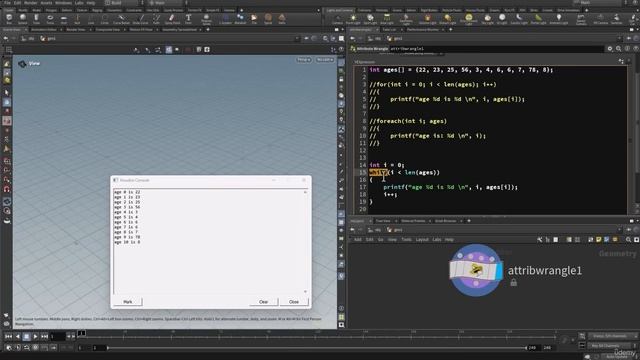Add a Spot Light from shelf
The image size is (640, 360).
click(370, 19)
